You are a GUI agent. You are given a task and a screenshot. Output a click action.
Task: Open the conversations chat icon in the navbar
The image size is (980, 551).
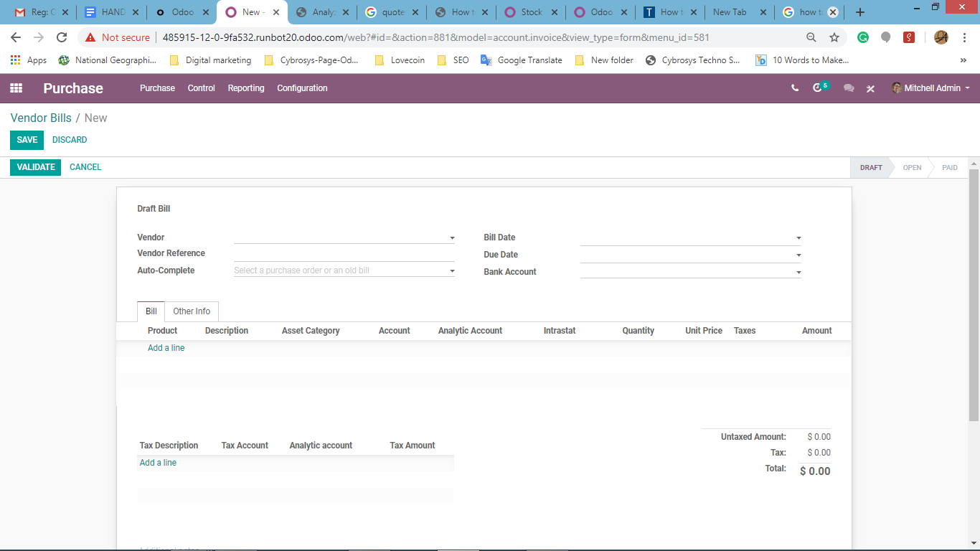[849, 88]
